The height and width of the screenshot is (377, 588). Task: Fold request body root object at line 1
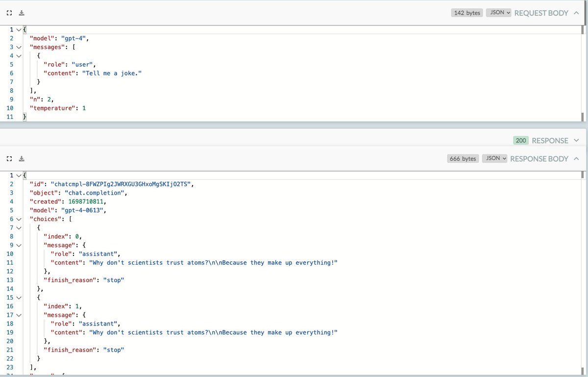click(19, 30)
